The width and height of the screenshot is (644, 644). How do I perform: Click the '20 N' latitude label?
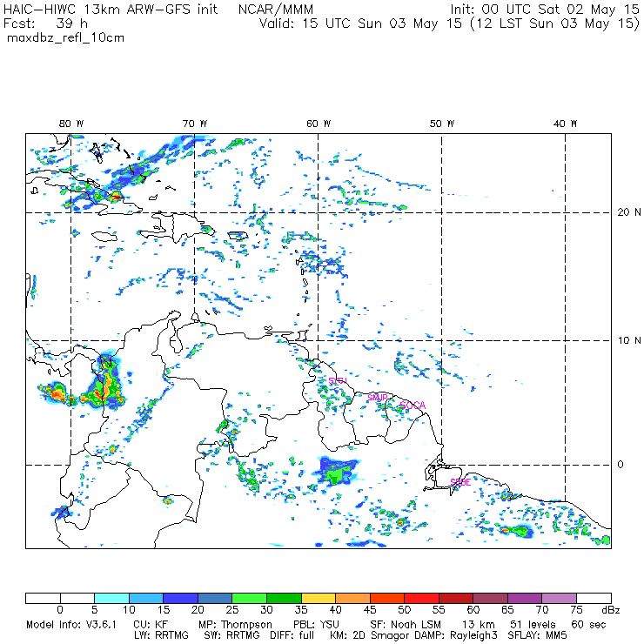click(629, 212)
